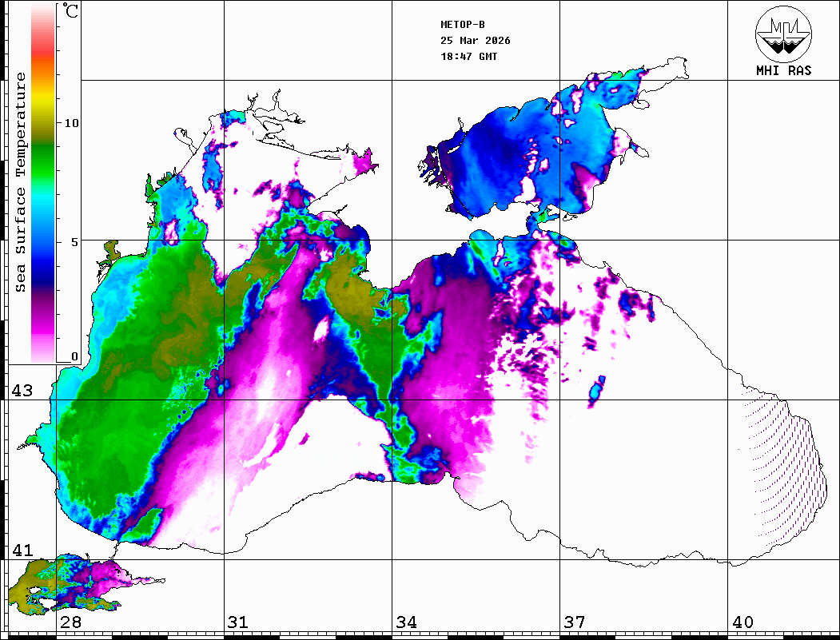The image size is (840, 640).
Task: Click the MHI RAS circular logo
Action: pos(783,34)
